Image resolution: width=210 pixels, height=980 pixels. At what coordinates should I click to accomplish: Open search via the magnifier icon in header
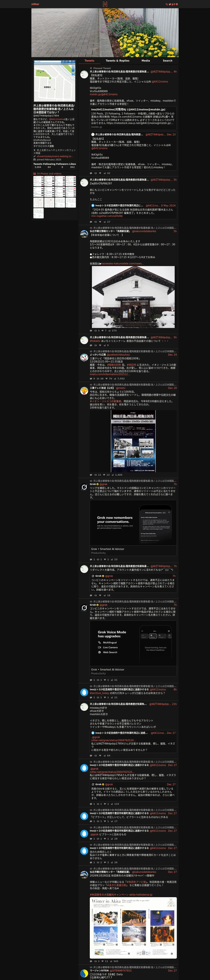166,4
